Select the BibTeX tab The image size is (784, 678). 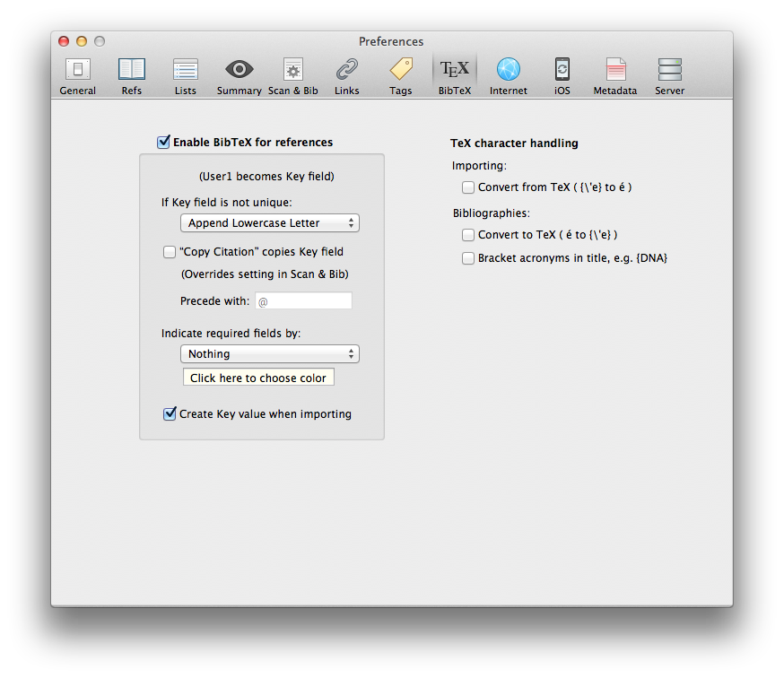tap(455, 75)
